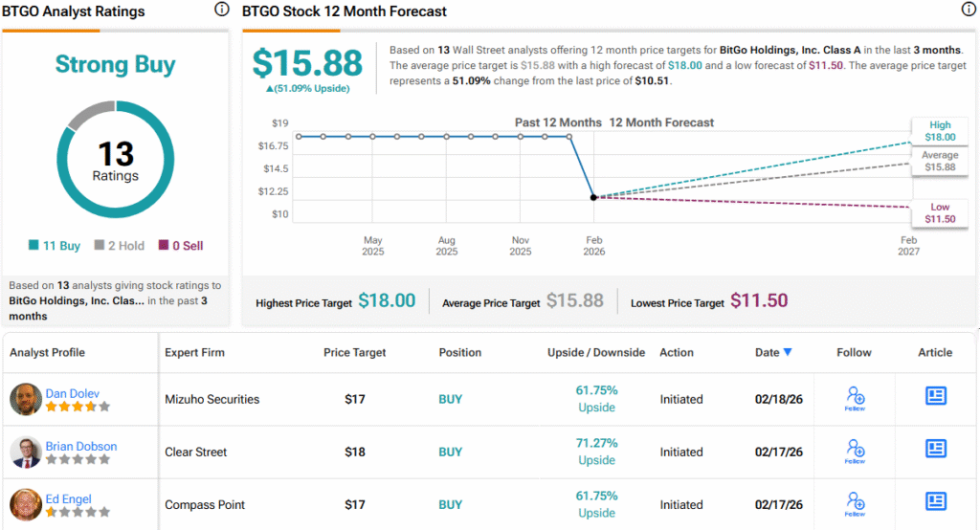Open the article for Mizuho Securities rating
This screenshot has width=980, height=530.
click(x=935, y=396)
